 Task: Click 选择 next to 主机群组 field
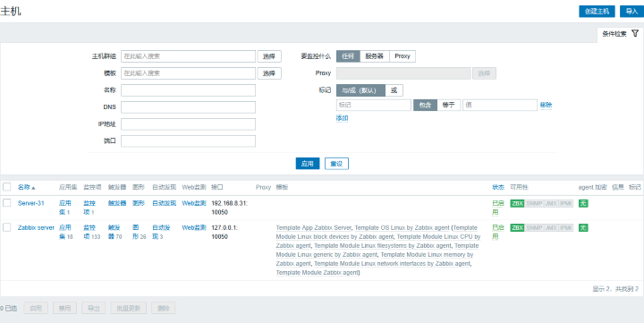269,56
